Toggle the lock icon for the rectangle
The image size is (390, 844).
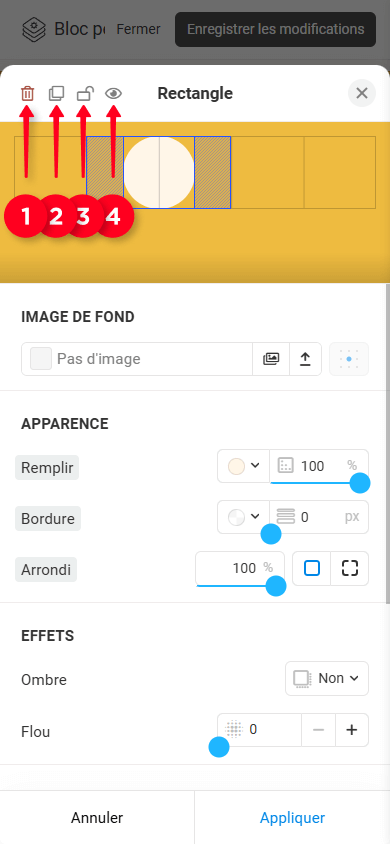(x=84, y=94)
